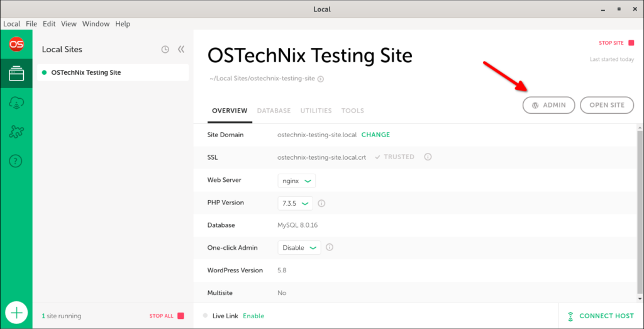Click the ostechnix-testing-site.local.crt text

(x=321, y=157)
